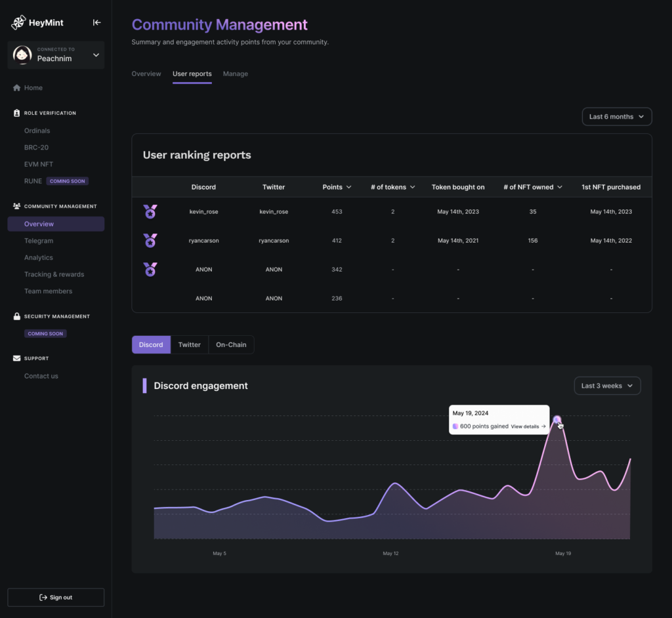Switch chart to Twitter engagement
Viewport: 672px width, 618px height.
[x=189, y=344]
